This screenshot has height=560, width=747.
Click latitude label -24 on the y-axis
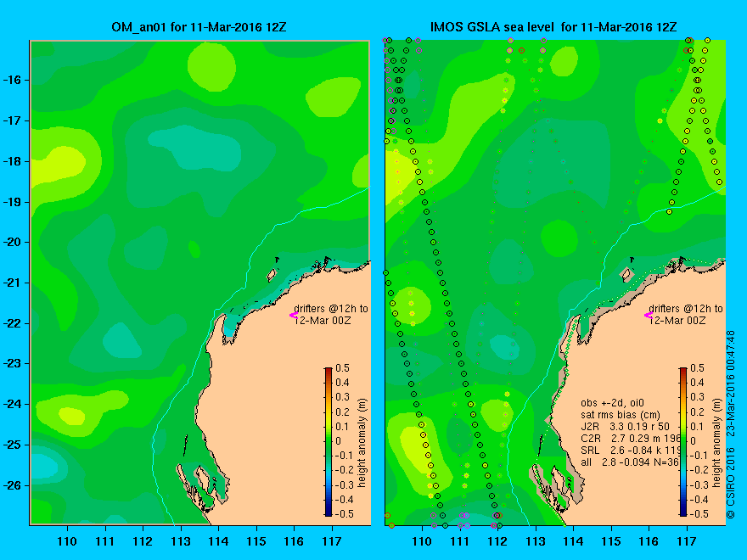[x=13, y=404]
